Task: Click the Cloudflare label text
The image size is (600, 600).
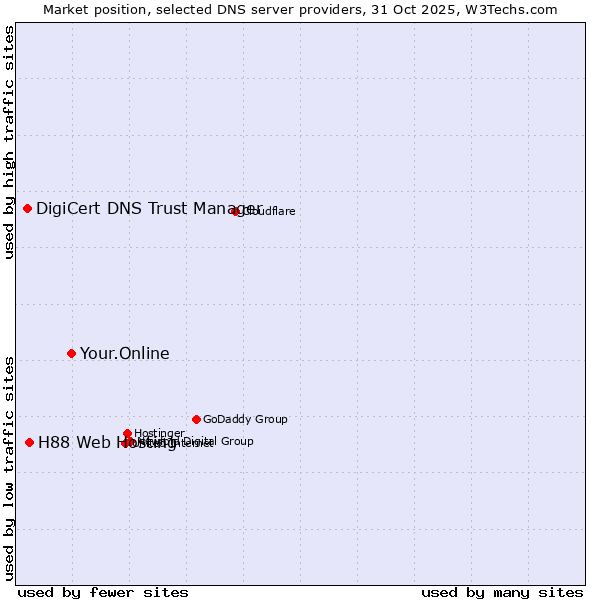Action: pyautogui.click(x=268, y=211)
